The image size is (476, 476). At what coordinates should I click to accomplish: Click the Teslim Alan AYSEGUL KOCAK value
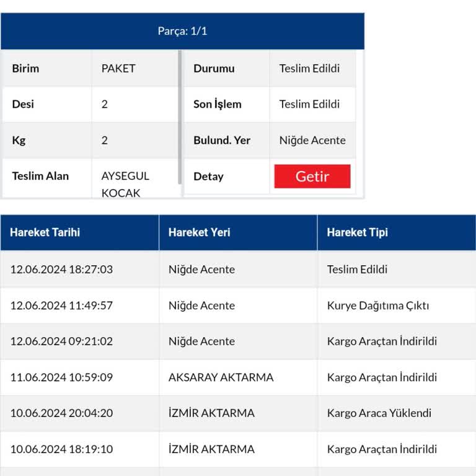coord(125,184)
